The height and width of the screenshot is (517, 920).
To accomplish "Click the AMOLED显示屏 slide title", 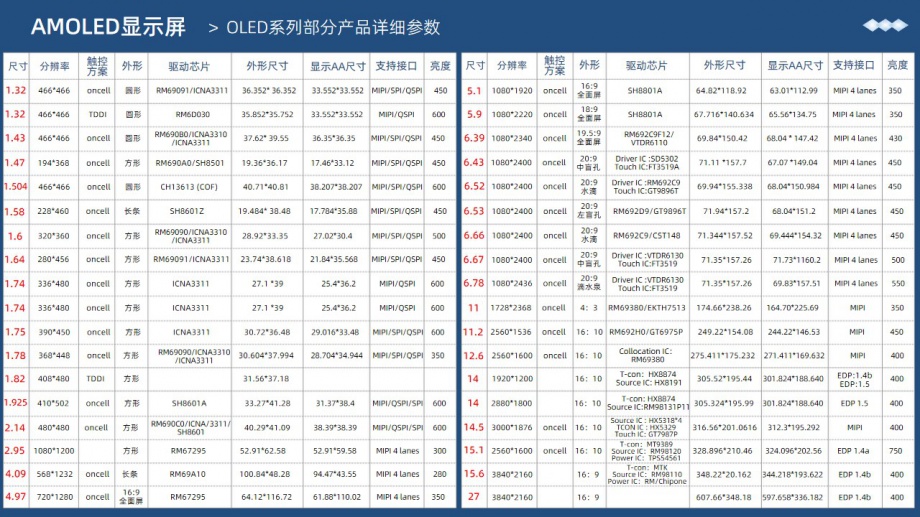I will pyautogui.click(x=109, y=26).
